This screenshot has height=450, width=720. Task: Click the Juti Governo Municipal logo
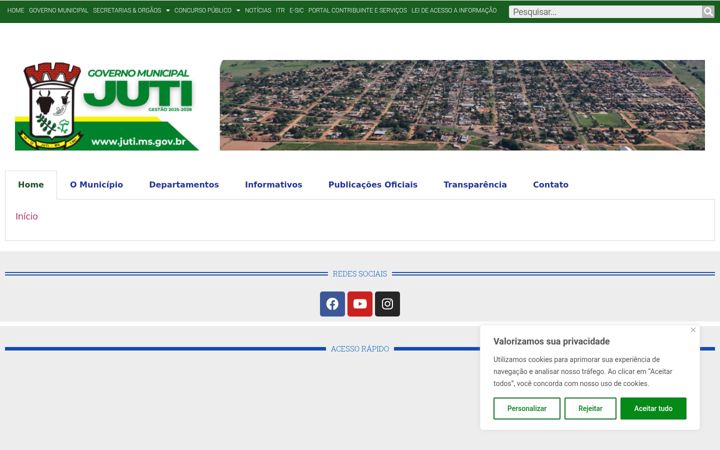pos(107,106)
